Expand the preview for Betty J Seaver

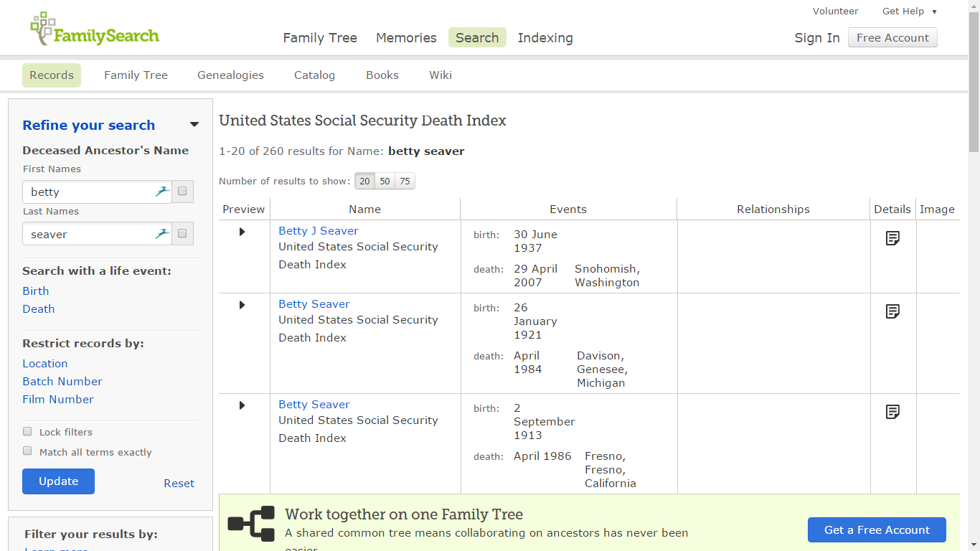click(x=242, y=231)
